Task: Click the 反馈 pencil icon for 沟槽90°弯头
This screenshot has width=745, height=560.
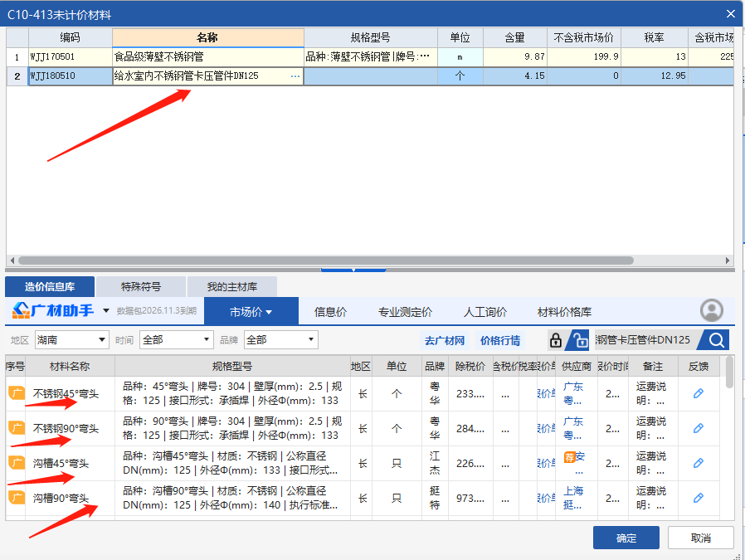Action: (x=697, y=497)
